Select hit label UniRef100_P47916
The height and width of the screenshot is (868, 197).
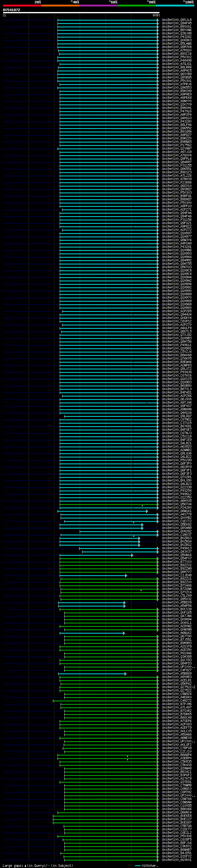[x=176, y=111]
